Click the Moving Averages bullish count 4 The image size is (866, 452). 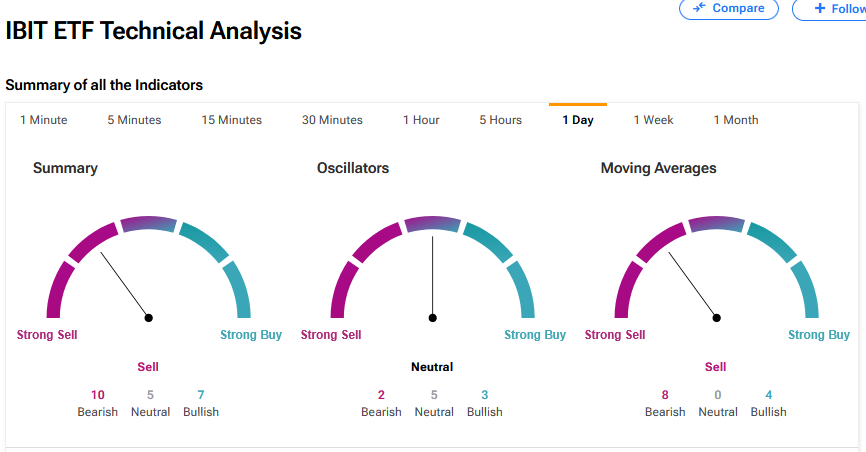coord(768,395)
